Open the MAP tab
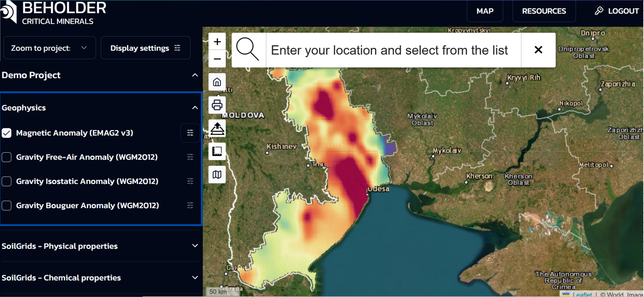The height and width of the screenshot is (297, 644). click(x=485, y=11)
